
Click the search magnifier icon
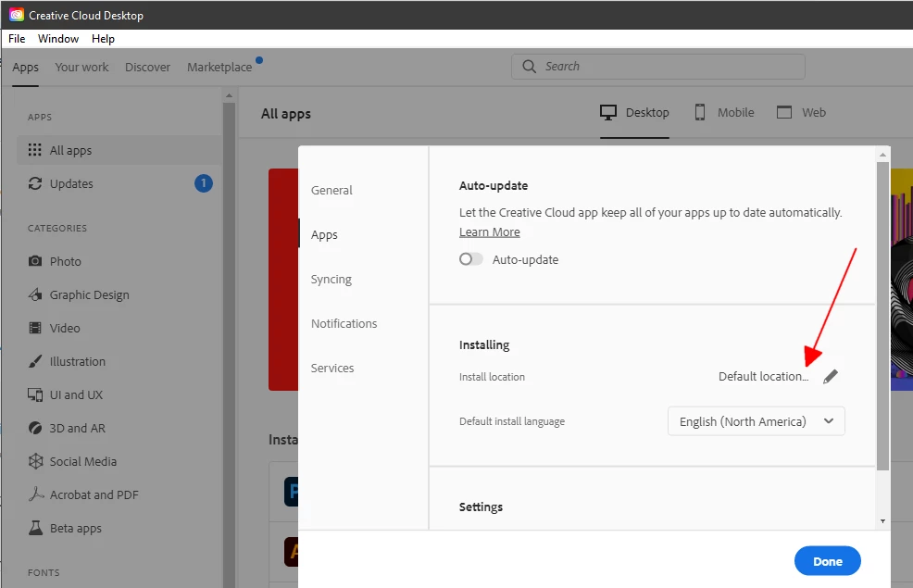(529, 67)
